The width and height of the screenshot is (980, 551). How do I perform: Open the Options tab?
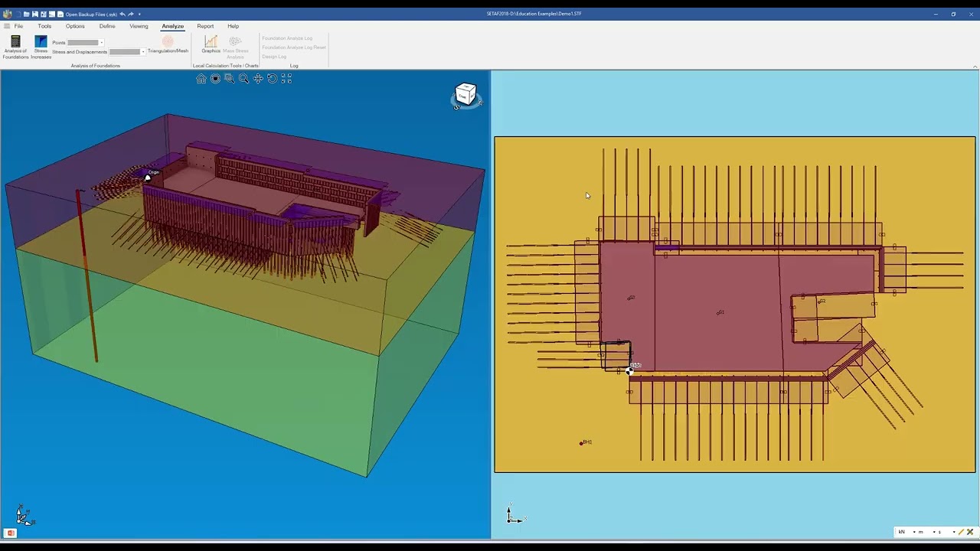pos(75,26)
